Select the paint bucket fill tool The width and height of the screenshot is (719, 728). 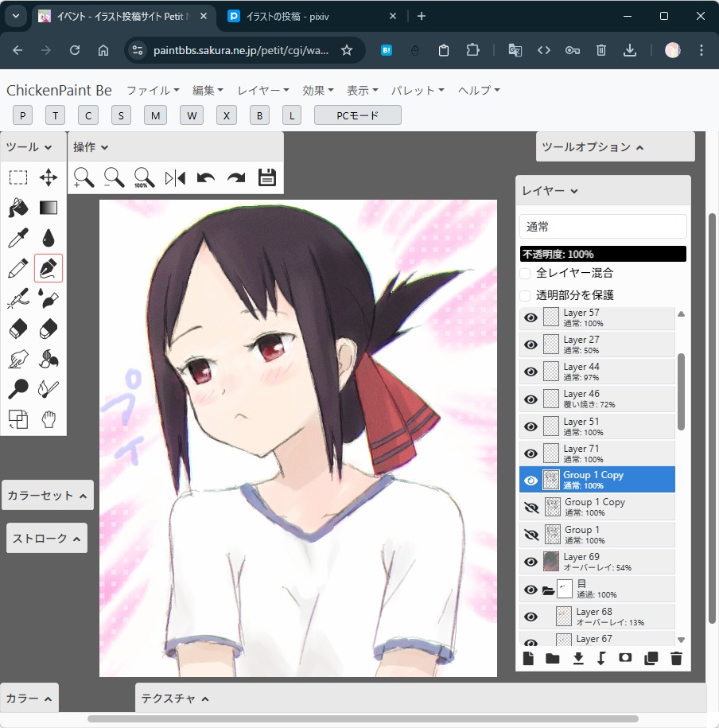18,208
